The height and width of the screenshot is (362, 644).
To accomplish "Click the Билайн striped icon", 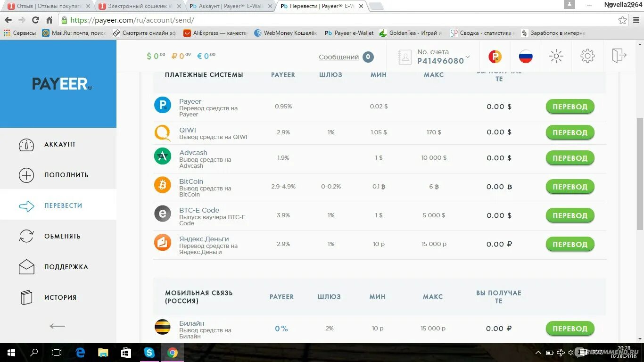I will point(163,327).
